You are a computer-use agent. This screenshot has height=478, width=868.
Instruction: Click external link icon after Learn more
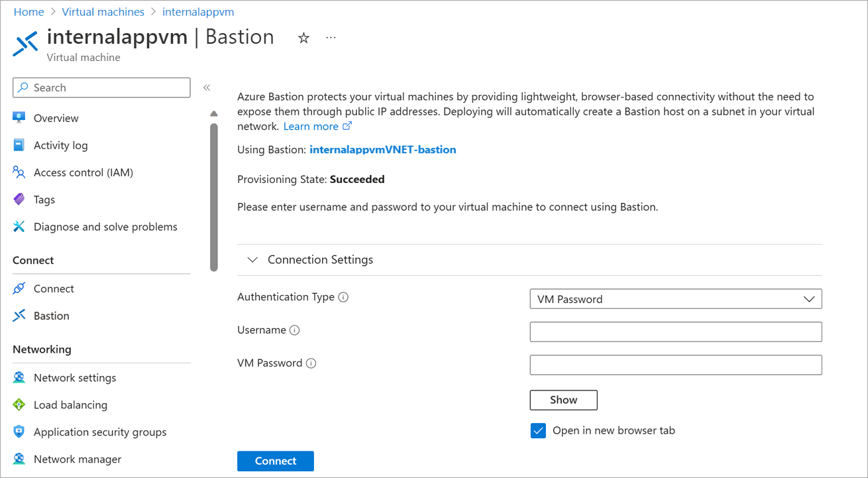(x=347, y=126)
